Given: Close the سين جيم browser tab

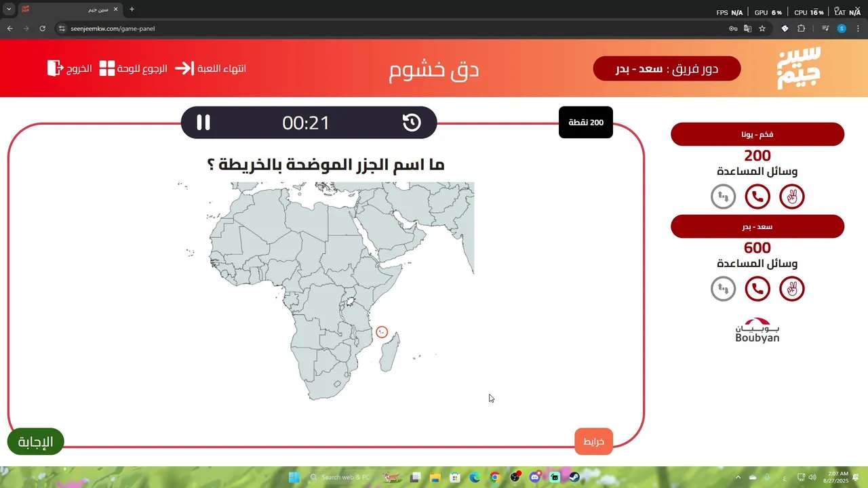Looking at the screenshot, I should click(115, 9).
